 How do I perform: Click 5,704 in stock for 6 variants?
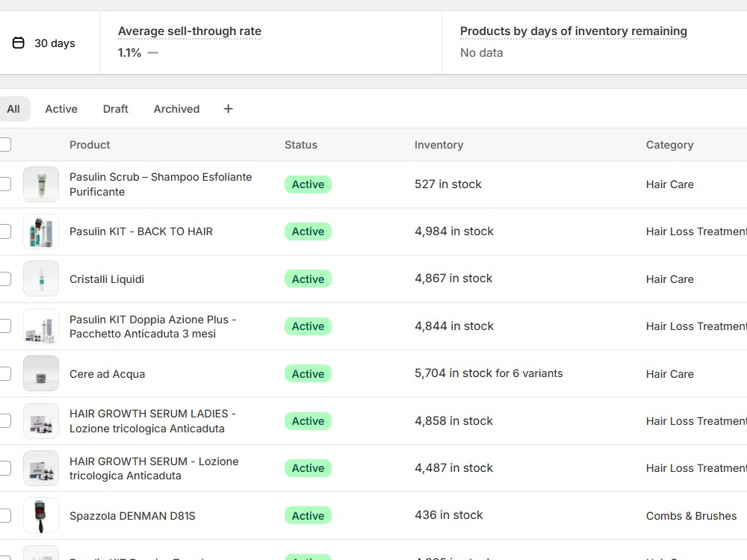(489, 373)
